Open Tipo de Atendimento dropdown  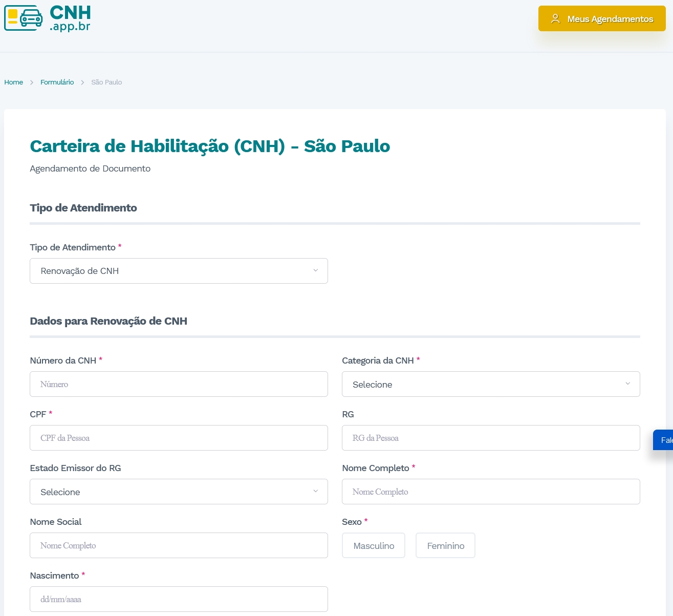(x=179, y=271)
